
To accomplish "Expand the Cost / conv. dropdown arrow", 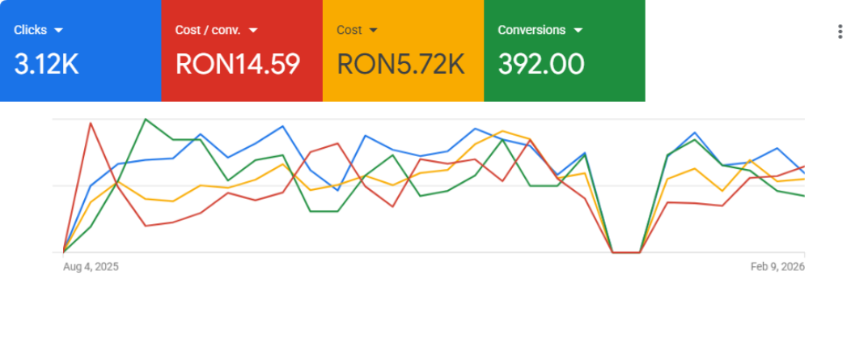I will point(253,31).
